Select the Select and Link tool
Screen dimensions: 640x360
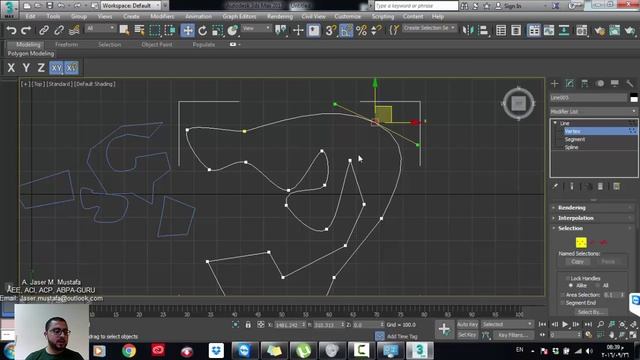[x=44, y=30]
